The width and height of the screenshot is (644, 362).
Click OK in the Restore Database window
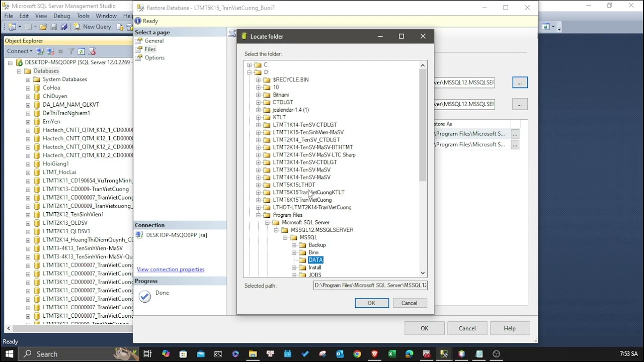click(x=424, y=328)
